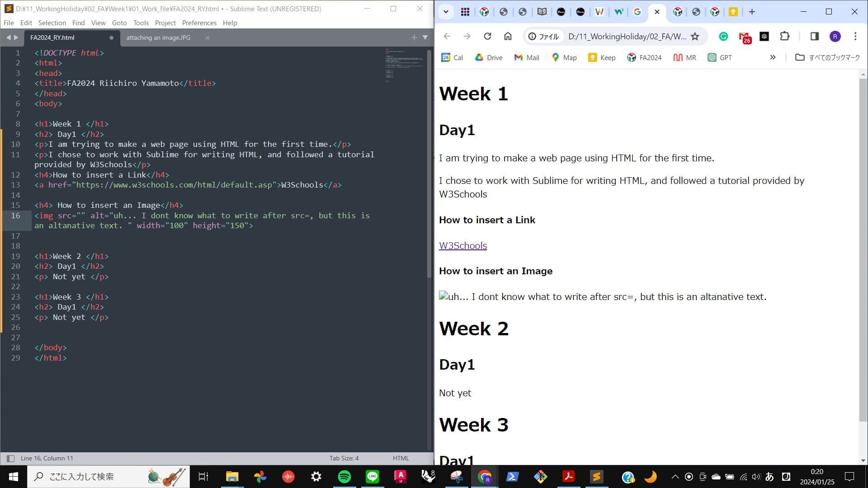Open the Sublime Goto menu
The height and width of the screenshot is (488, 868).
119,23
